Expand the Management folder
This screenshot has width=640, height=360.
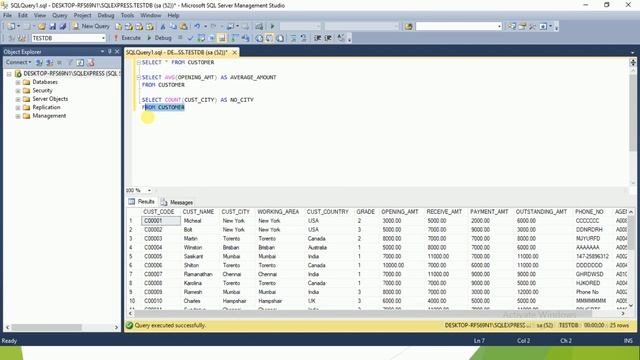(18, 116)
